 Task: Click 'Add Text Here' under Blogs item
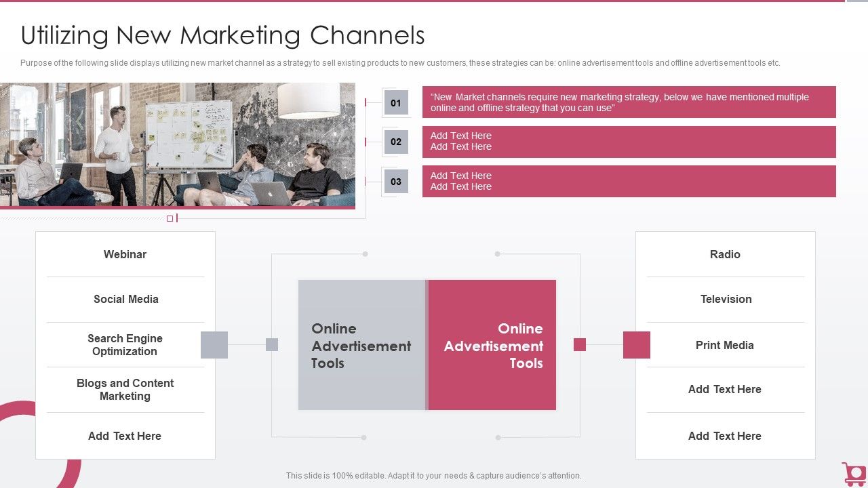[125, 436]
